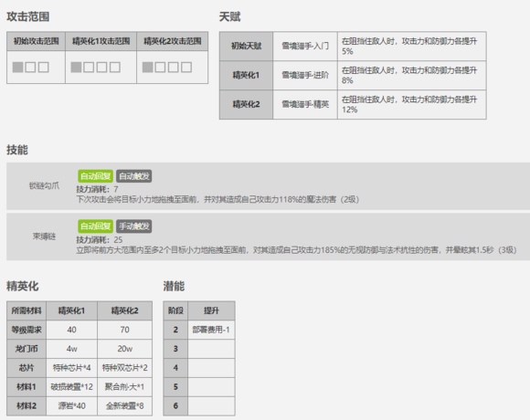Click the 精英化2 talent row header
The image size is (530, 420).
(x=246, y=104)
